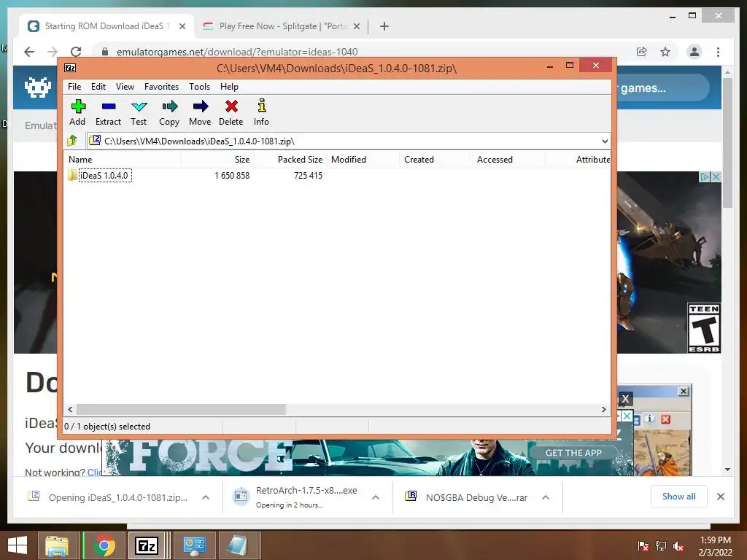Click the Add button in 7-Zip toolbar
747x560 pixels.
(x=77, y=112)
